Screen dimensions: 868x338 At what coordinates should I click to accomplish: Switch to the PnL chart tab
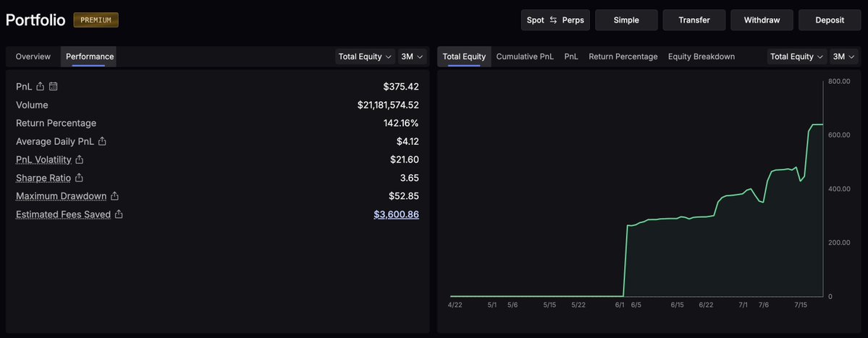point(571,56)
